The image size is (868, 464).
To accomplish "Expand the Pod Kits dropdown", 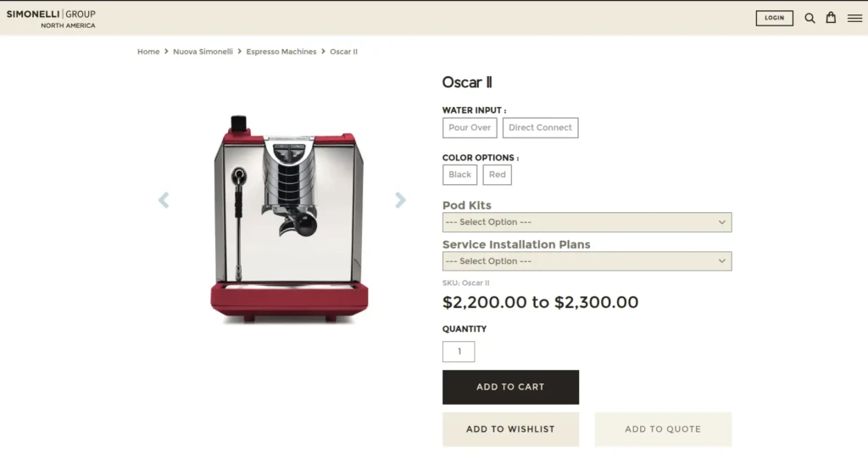I will [x=587, y=222].
